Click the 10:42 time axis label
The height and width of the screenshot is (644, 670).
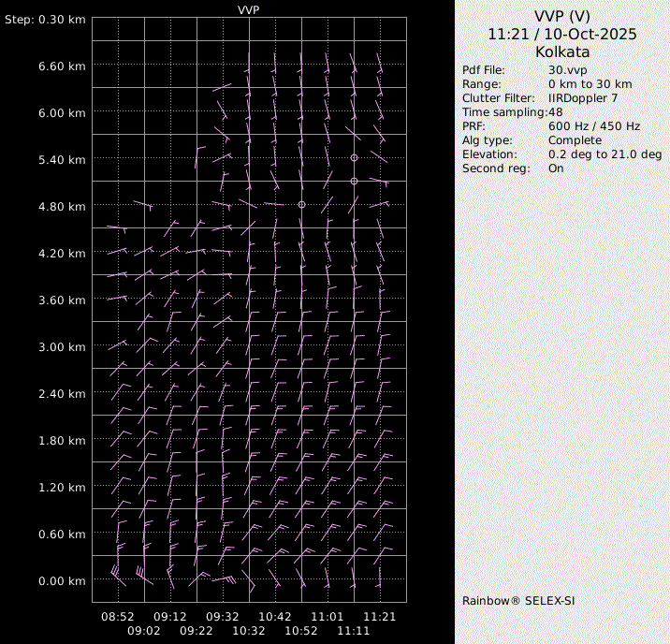point(275,617)
